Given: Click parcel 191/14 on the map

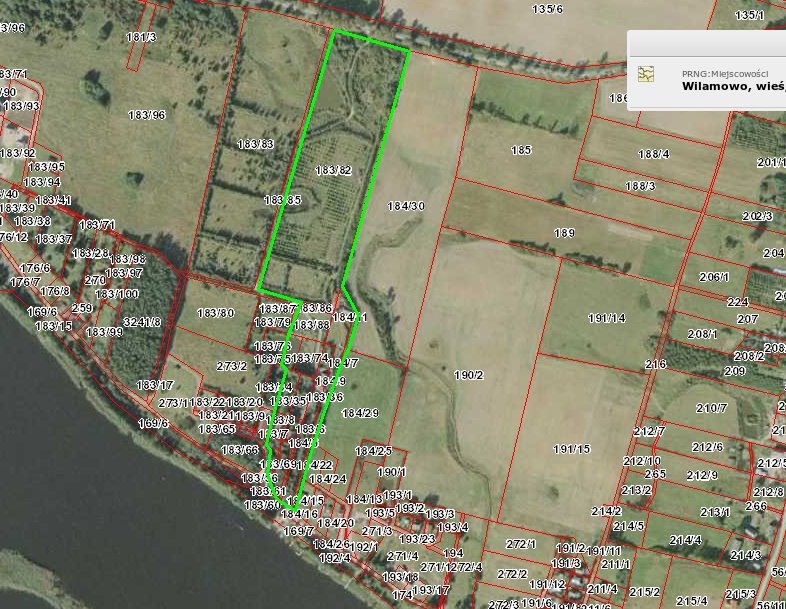Looking at the screenshot, I should point(606,318).
